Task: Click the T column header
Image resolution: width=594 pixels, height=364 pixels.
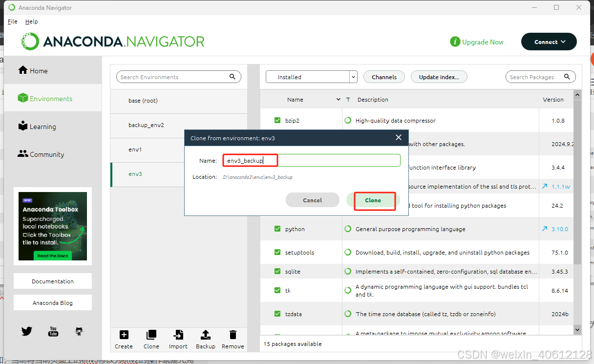Action: [x=348, y=99]
